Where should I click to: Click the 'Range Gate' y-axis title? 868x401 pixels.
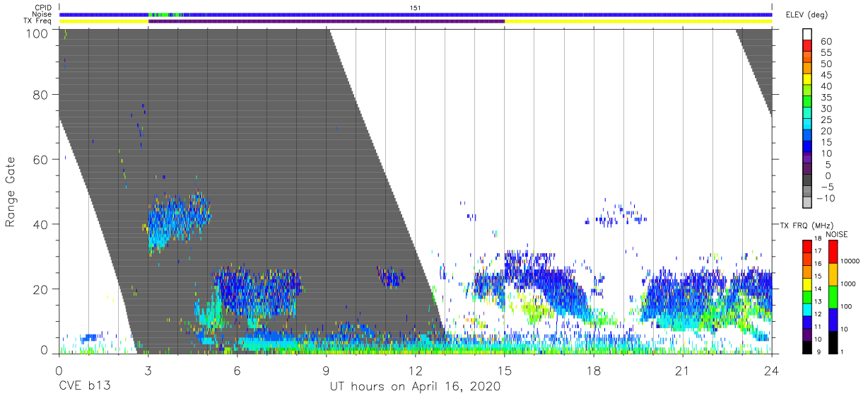pos(11,192)
